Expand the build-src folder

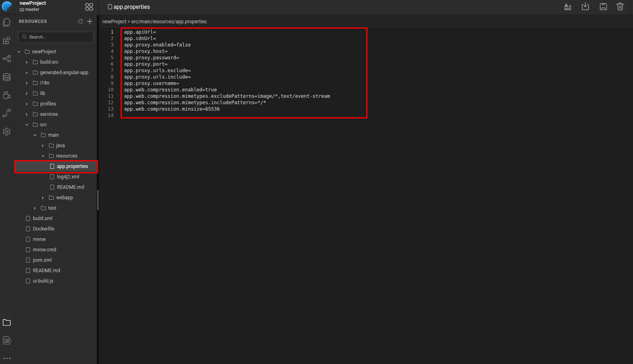(27, 62)
